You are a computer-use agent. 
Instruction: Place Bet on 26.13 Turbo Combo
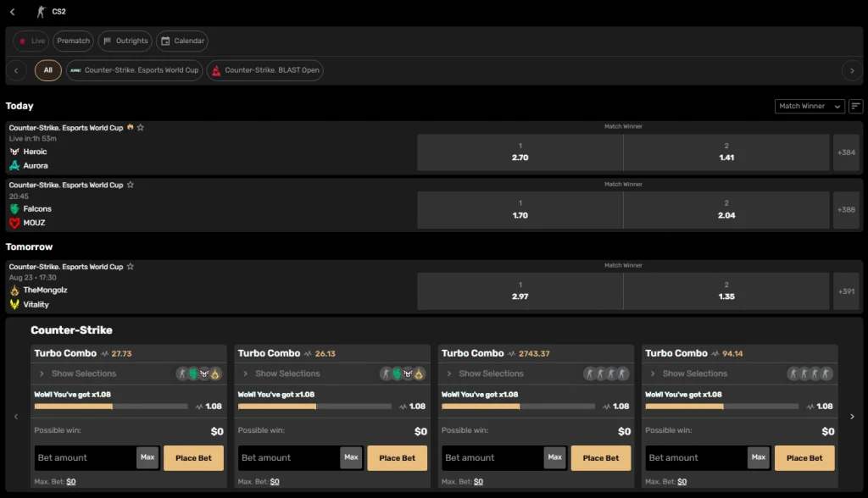(398, 458)
